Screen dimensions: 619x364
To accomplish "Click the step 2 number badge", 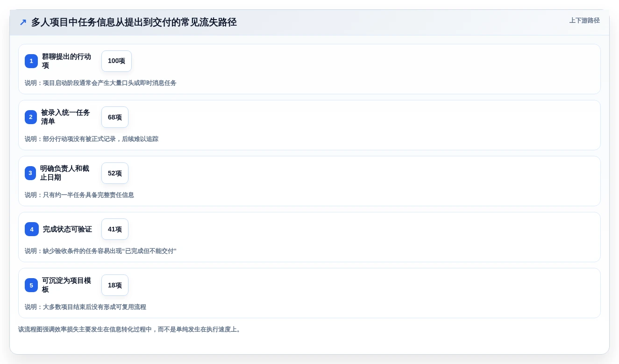I will click(x=31, y=117).
